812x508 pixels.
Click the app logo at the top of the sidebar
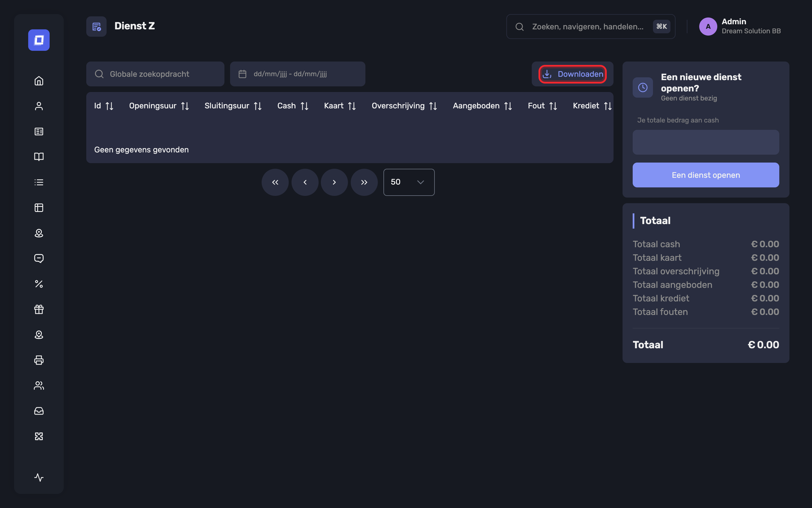click(x=39, y=40)
